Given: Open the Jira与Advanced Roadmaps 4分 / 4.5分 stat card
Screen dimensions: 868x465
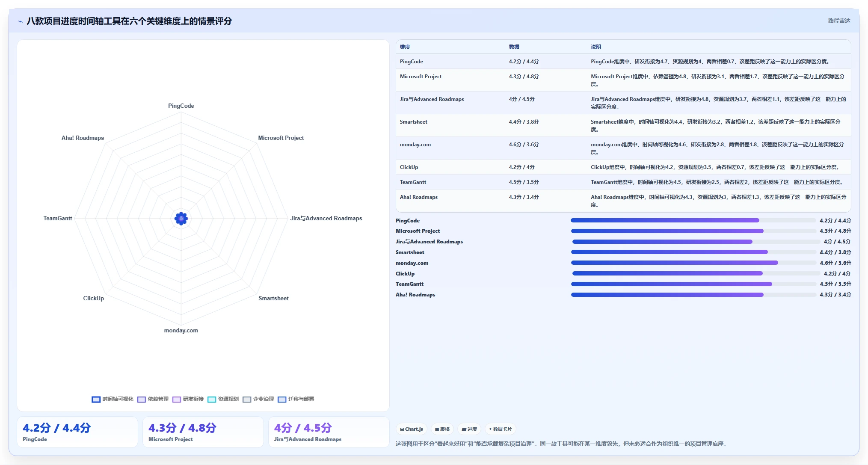Looking at the screenshot, I should 329,432.
